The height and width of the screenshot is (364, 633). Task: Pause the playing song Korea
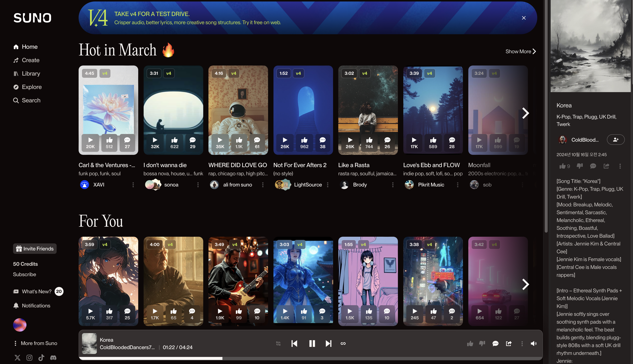[312, 344]
